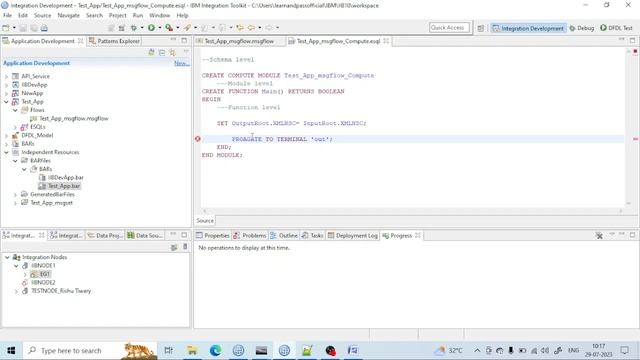Switch to the Deployment Log tab
Viewport: 640px width, 360px height.
click(x=353, y=236)
